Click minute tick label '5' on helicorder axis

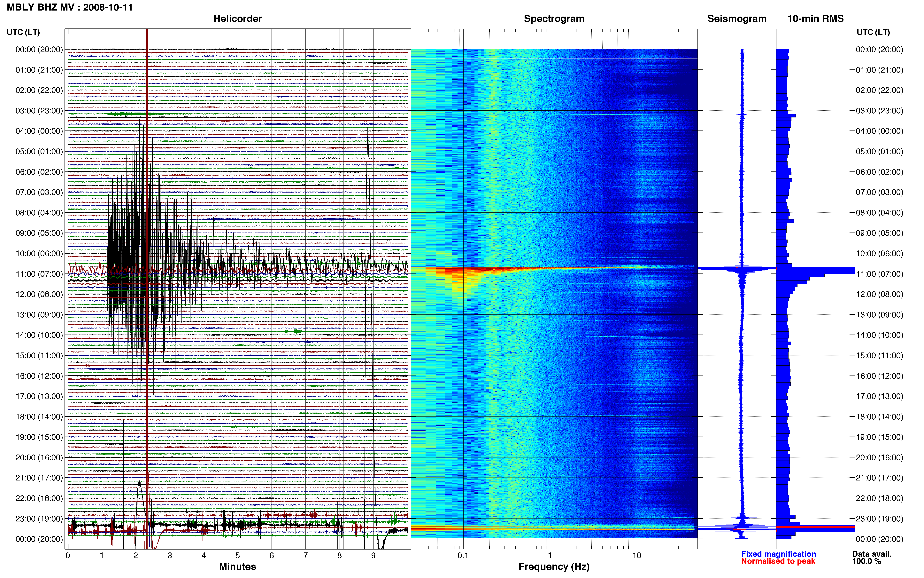tap(238, 556)
